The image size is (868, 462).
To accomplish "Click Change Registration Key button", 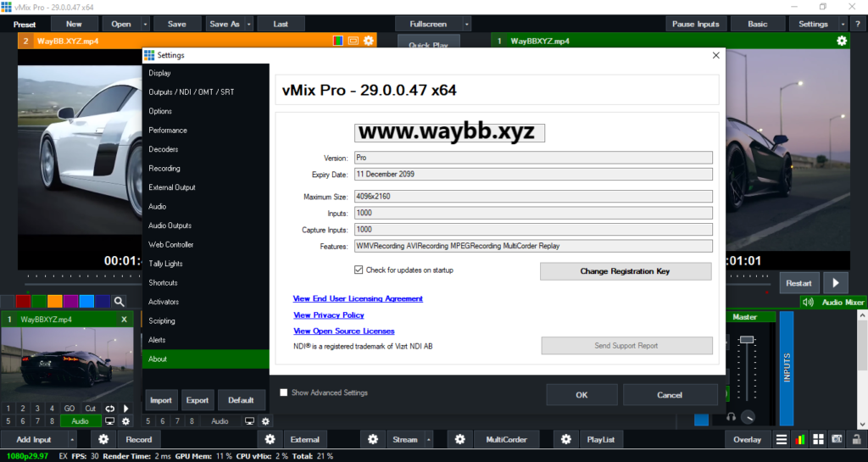I will tap(626, 271).
